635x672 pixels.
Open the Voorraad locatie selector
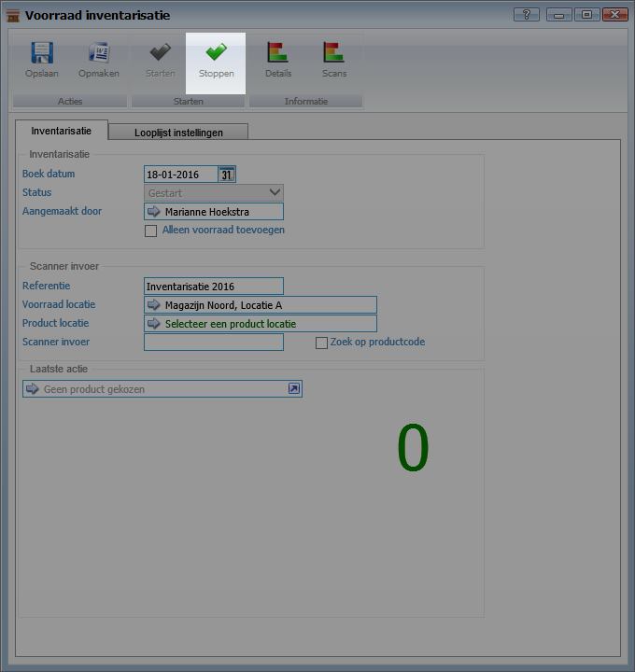tap(154, 305)
